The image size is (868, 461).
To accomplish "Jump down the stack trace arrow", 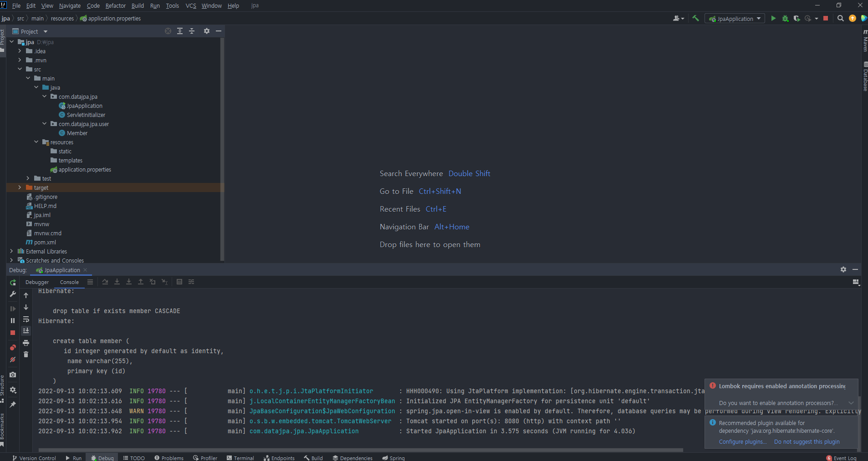I will click(x=26, y=307).
